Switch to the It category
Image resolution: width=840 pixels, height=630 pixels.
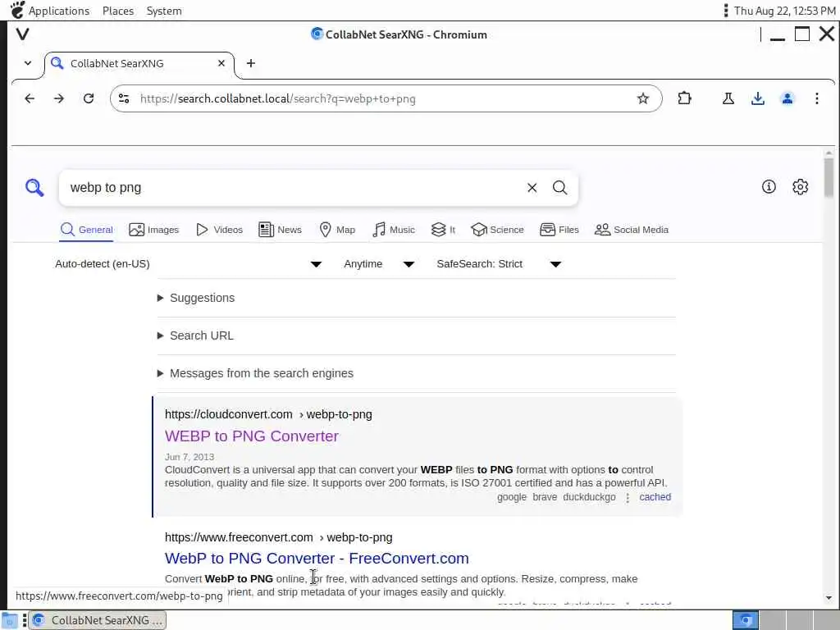[x=443, y=230]
